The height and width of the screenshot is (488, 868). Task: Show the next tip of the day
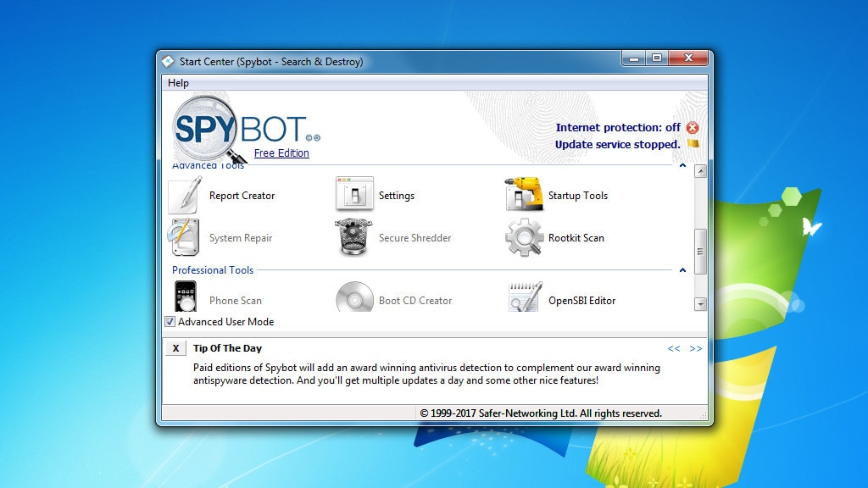696,348
